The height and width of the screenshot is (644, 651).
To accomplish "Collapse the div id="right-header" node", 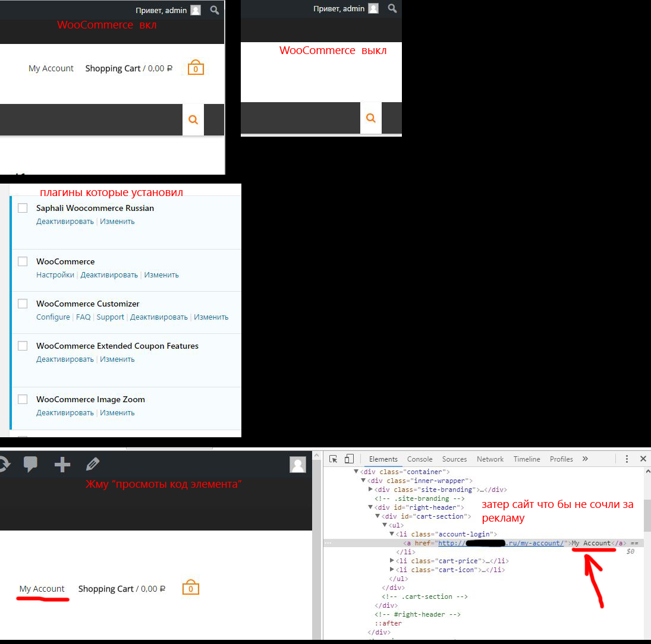I will 370,507.
